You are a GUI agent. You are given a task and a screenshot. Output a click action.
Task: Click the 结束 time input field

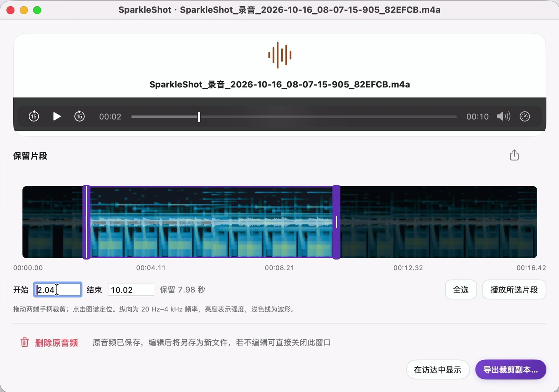131,290
